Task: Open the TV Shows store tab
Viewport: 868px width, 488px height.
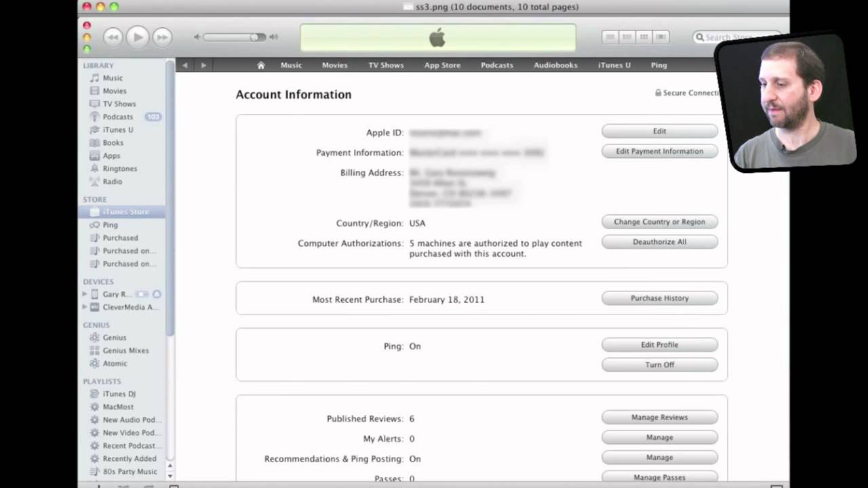Action: point(386,65)
